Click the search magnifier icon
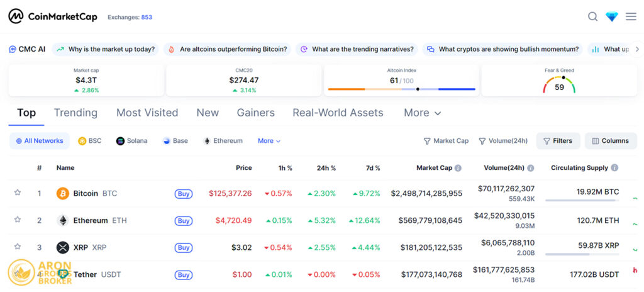The height and width of the screenshot is (292, 644). tap(592, 16)
